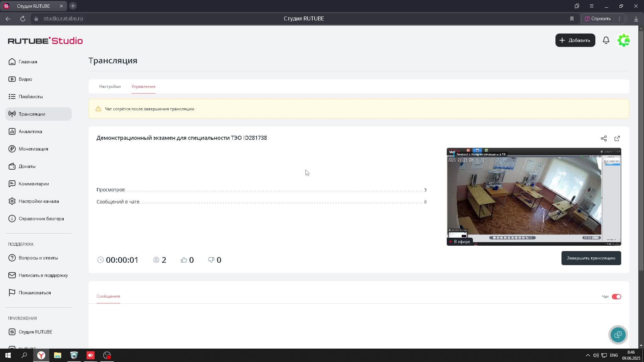Click the RUTUBE Studio logo
Image resolution: width=644 pixels, height=362 pixels.
[45, 41]
